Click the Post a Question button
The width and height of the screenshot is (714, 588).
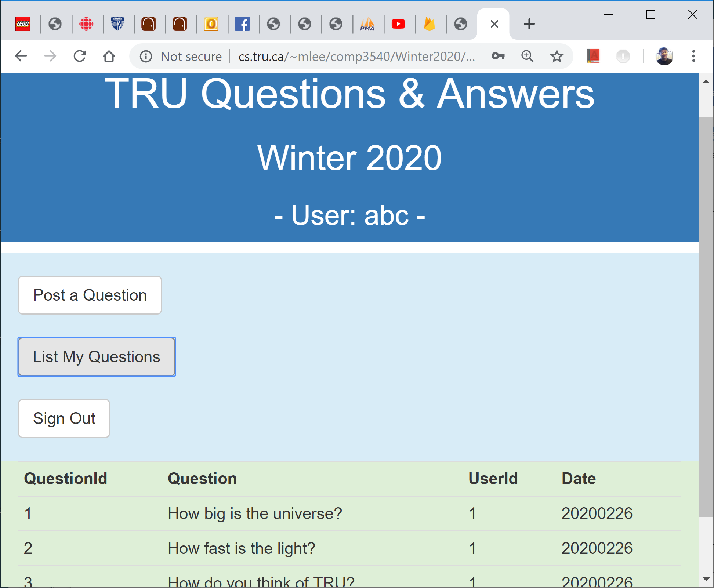[90, 295]
